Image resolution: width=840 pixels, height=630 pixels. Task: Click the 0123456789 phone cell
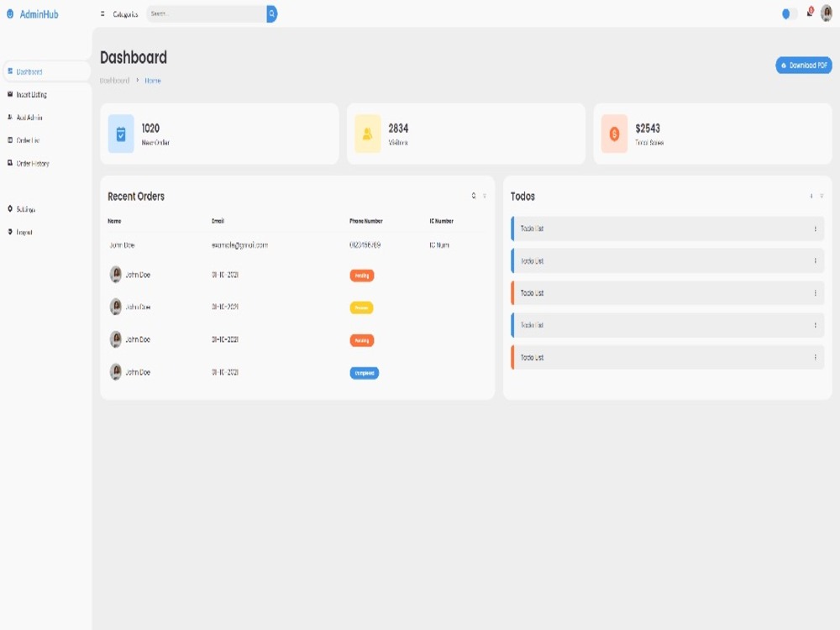(x=365, y=245)
